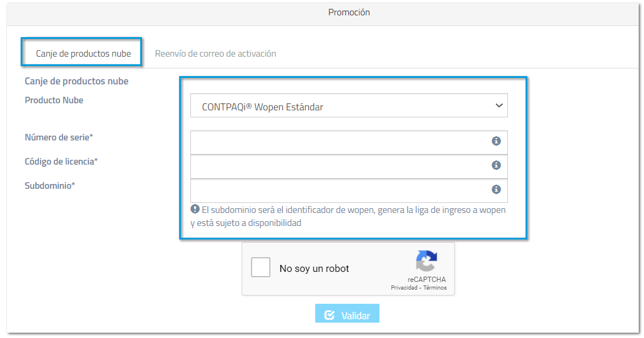Viewport: 644px width, 338px height.
Task: Click the checkmark icon on Validar button
Action: point(329,315)
